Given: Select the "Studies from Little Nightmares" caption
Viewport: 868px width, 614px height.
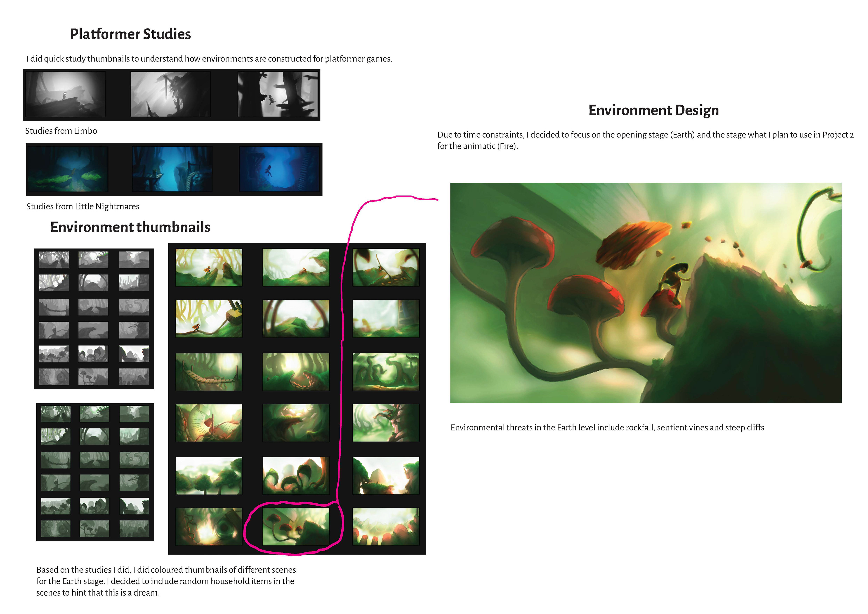Looking at the screenshot, I should (83, 206).
